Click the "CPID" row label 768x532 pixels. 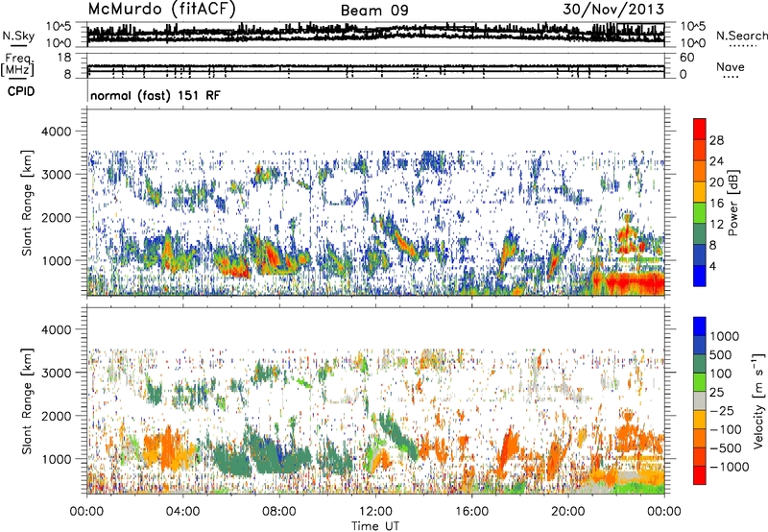21,91
